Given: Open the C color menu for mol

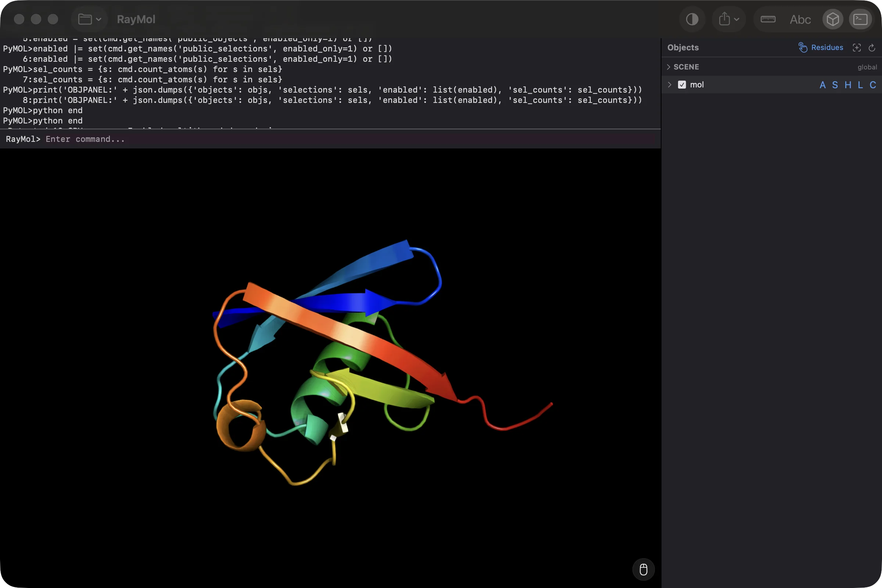Looking at the screenshot, I should [x=872, y=85].
